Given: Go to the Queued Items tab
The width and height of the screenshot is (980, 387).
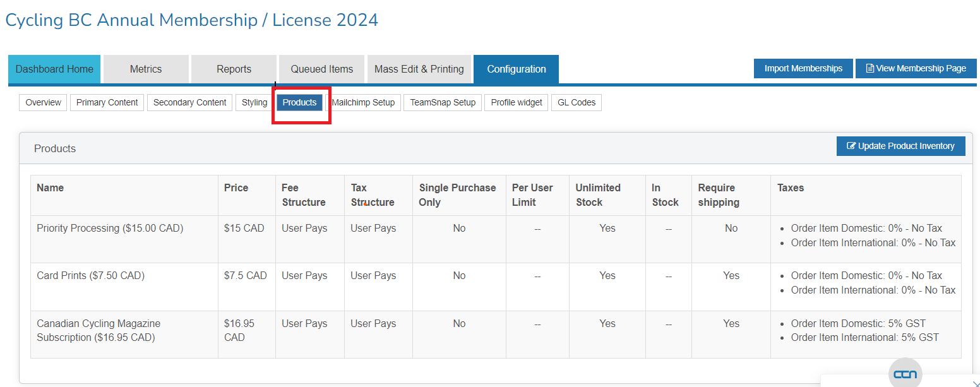Looking at the screenshot, I should click(x=321, y=69).
